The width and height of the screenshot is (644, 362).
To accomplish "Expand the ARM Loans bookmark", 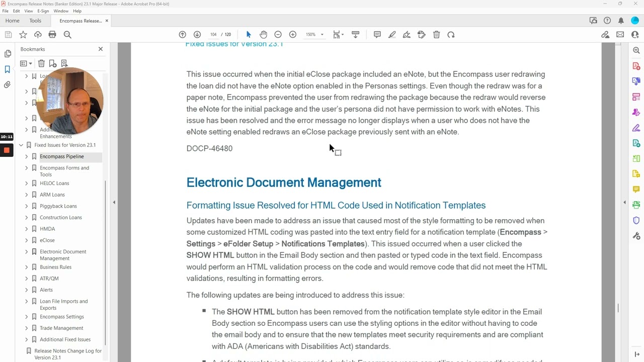I will pyautogui.click(x=27, y=195).
